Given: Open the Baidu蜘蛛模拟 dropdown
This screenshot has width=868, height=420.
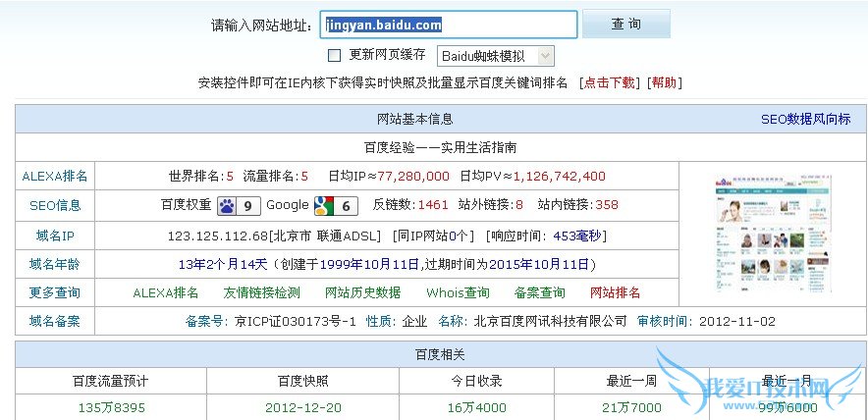Looking at the screenshot, I should (x=496, y=56).
